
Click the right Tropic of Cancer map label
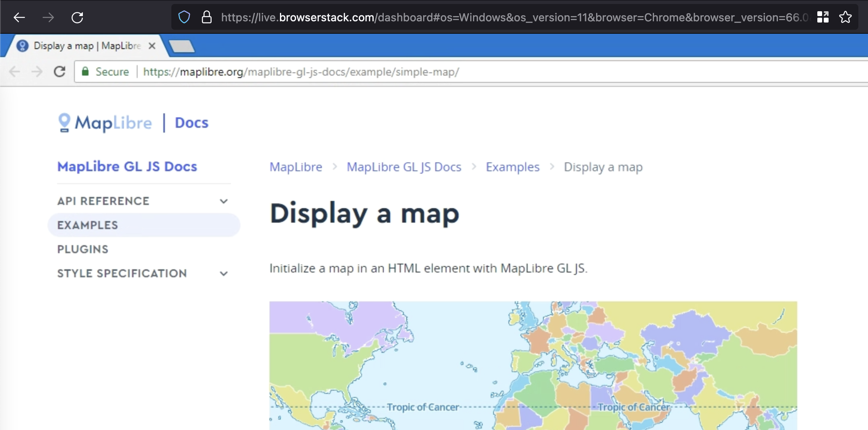tap(634, 407)
